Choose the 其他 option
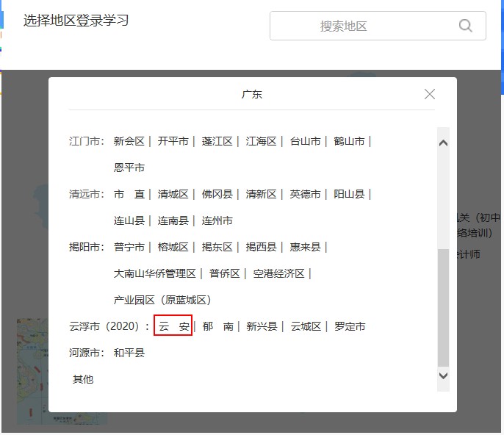This screenshot has width=504, height=435. (83, 379)
